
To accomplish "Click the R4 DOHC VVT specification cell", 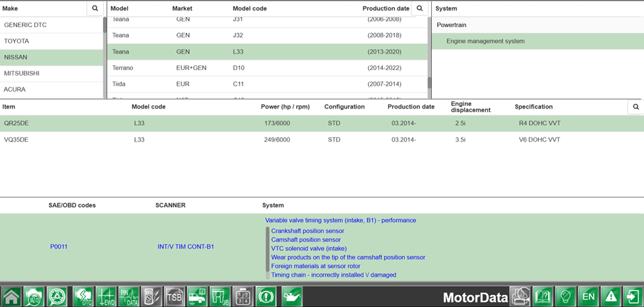I will pos(540,123).
